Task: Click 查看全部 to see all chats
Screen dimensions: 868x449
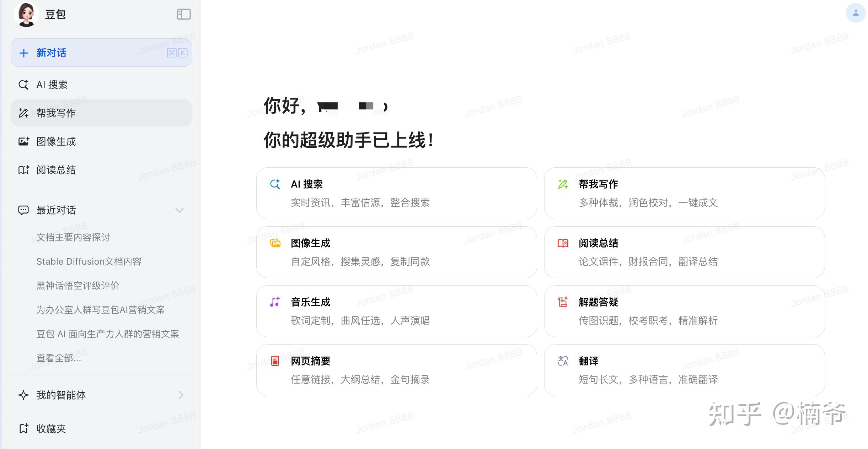Action: [x=59, y=358]
